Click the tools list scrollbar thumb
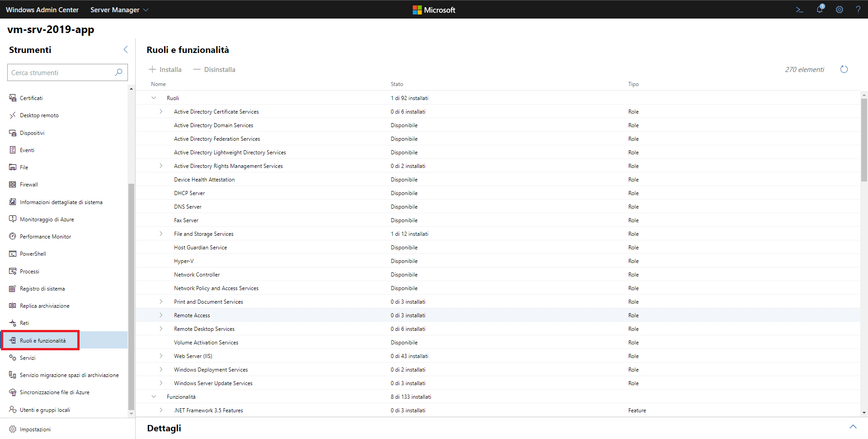The height and width of the screenshot is (439, 868). pyautogui.click(x=131, y=296)
